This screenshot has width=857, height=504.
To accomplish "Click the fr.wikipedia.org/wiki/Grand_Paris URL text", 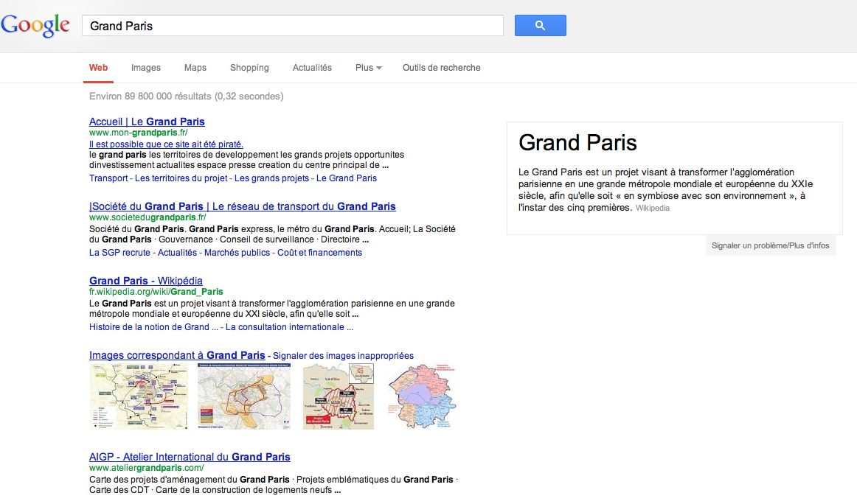I will (x=156, y=292).
